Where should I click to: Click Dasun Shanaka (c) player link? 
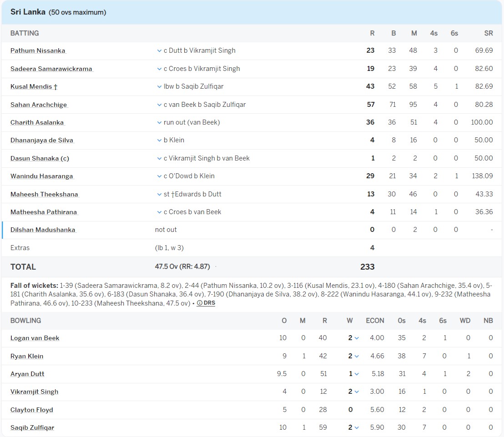point(40,158)
